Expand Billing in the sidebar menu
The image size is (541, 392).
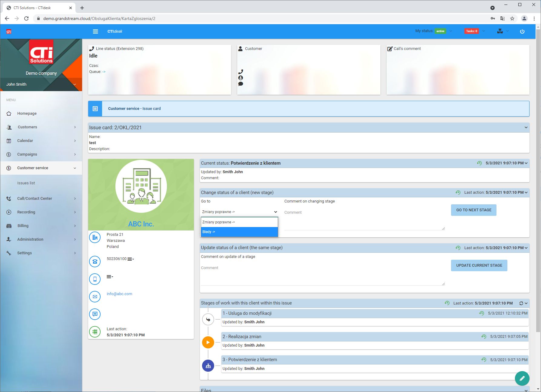(41, 226)
